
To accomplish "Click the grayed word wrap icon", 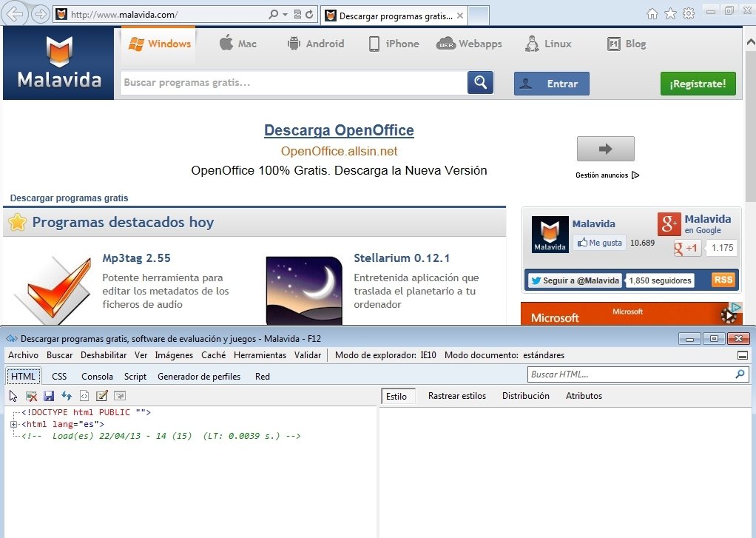I will pyautogui.click(x=120, y=396).
